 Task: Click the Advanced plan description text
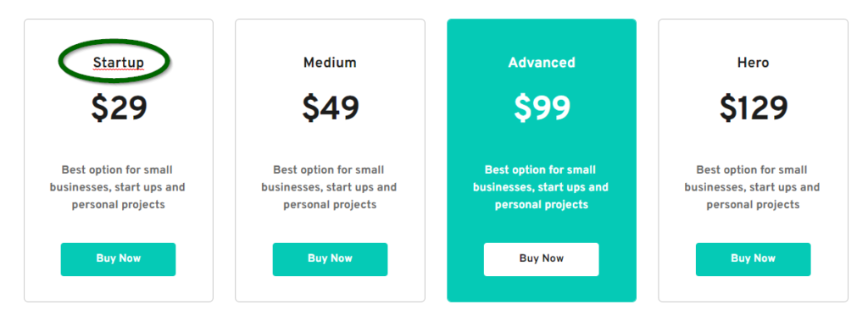[542, 187]
